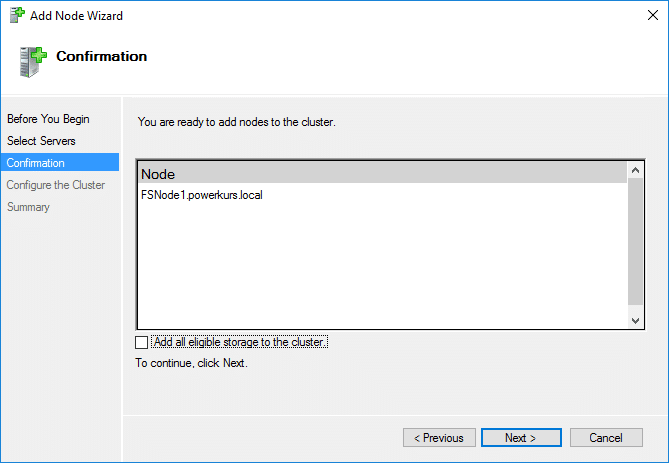The image size is (669, 463).
Task: Click empty area of node list box
Action: point(383,265)
